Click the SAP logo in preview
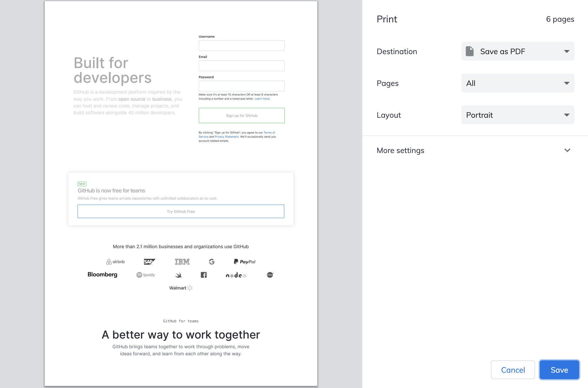Image resolution: width=588 pixels, height=388 pixels. [x=149, y=262]
